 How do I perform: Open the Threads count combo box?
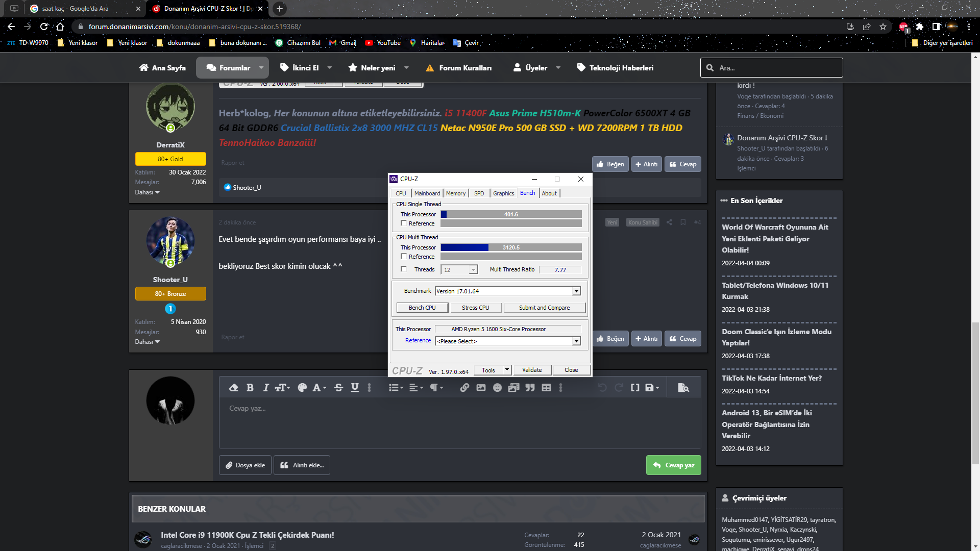tap(460, 270)
